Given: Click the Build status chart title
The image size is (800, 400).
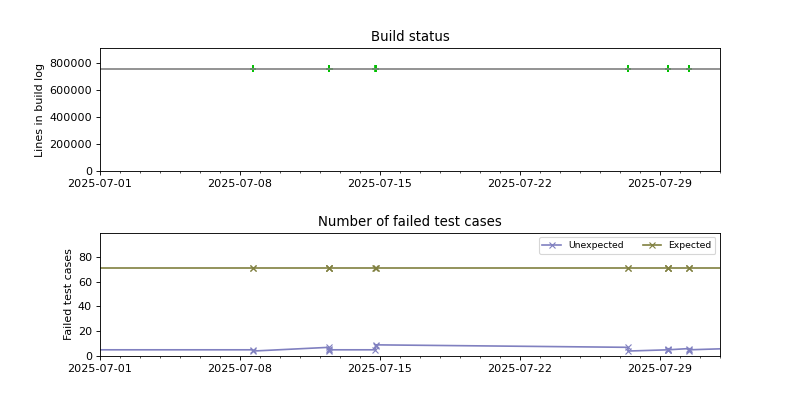Looking at the screenshot, I should 410,37.
